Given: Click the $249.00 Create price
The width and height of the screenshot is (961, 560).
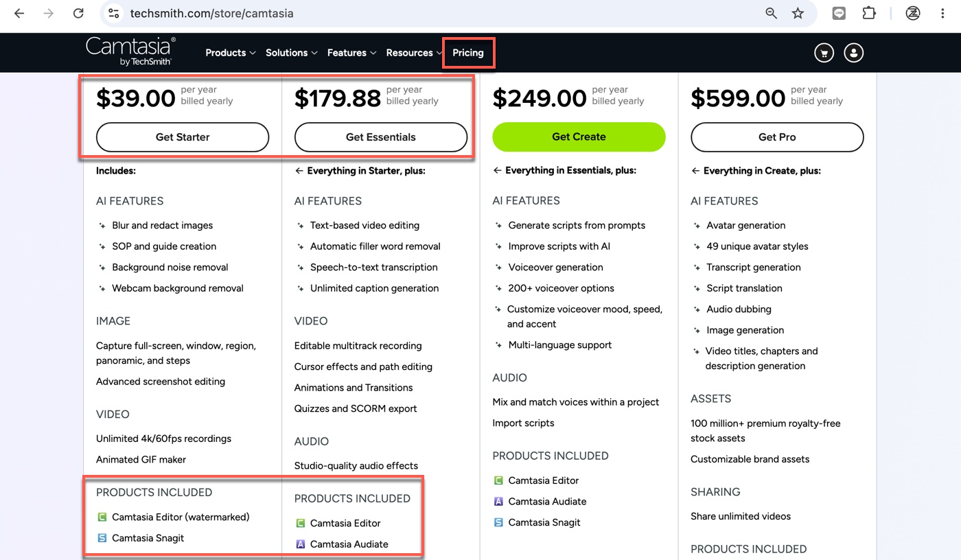Looking at the screenshot, I should click(540, 98).
